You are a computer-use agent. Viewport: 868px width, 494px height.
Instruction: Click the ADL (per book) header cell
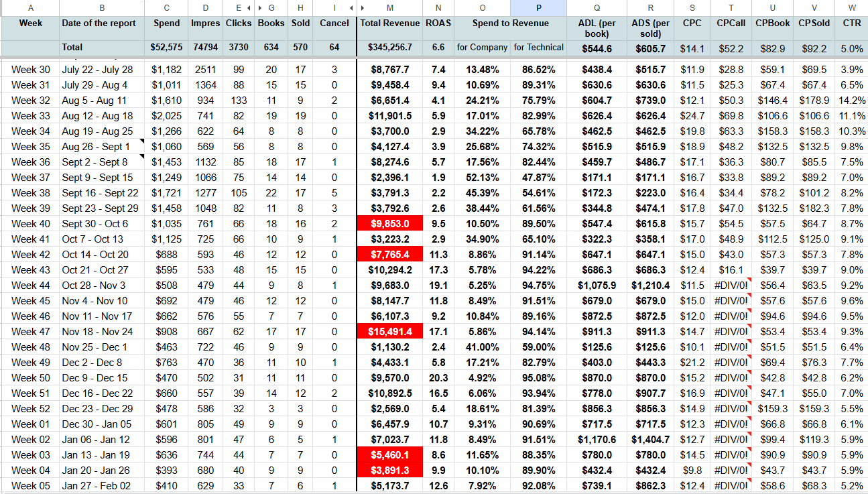pyautogui.click(x=597, y=28)
